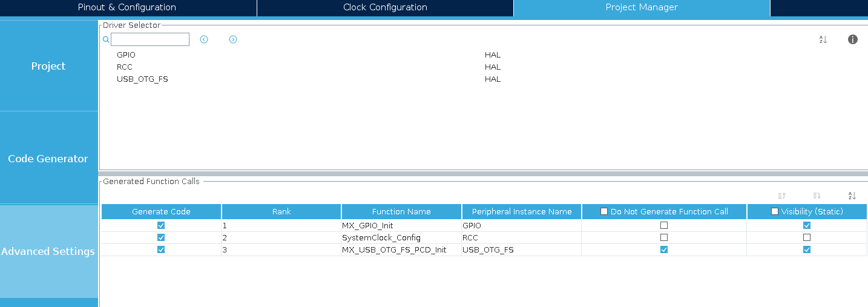Enable Do Not Generate Function Call for SystemClock_Config
This screenshot has height=307, width=868.
click(x=664, y=237)
